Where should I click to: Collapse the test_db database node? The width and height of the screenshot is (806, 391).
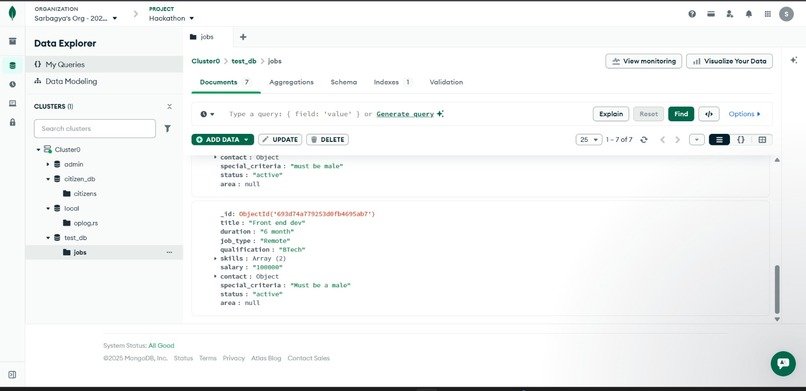pos(48,238)
